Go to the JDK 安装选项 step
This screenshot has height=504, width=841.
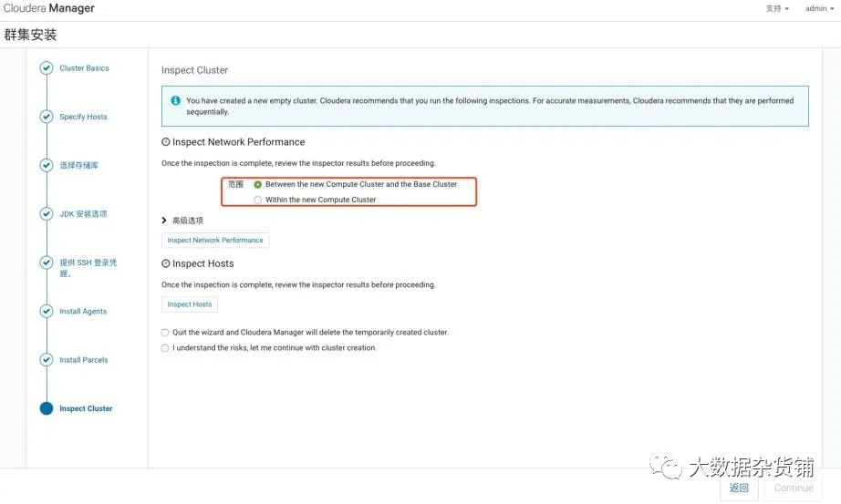point(83,214)
